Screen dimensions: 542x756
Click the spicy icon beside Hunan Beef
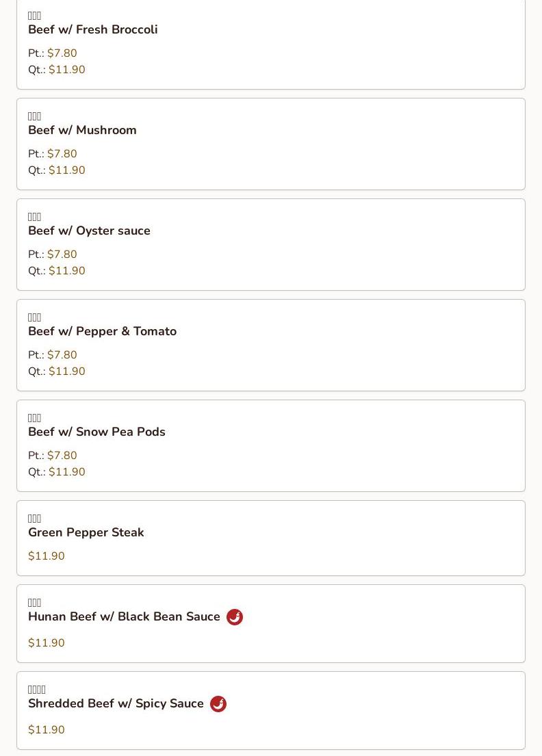click(x=235, y=617)
